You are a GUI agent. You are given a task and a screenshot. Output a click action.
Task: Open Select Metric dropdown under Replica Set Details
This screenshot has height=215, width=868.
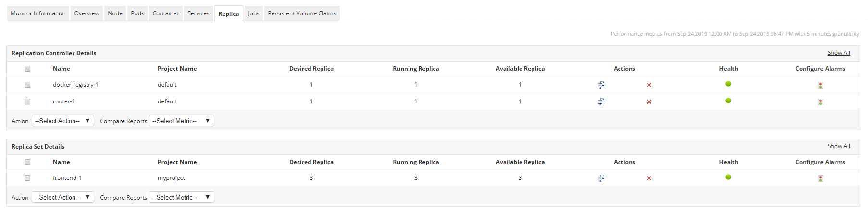(181, 197)
